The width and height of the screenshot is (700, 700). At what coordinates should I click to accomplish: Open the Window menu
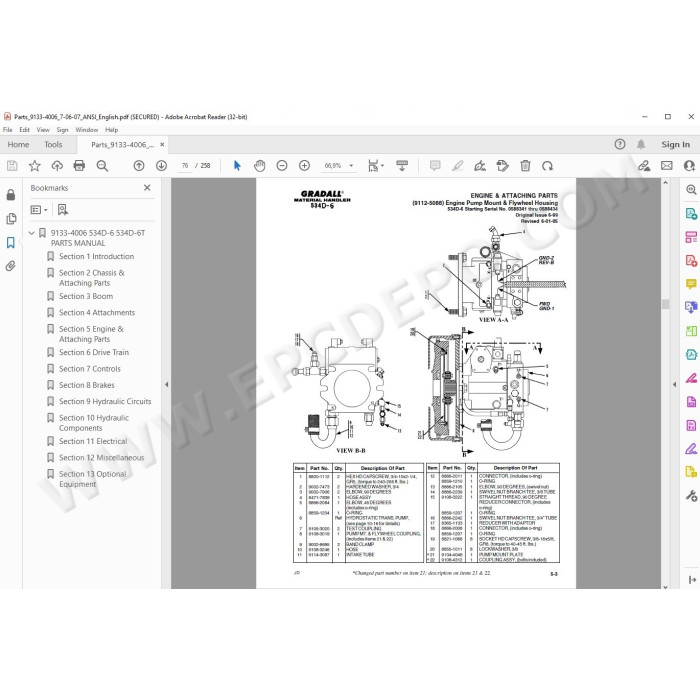point(87,130)
